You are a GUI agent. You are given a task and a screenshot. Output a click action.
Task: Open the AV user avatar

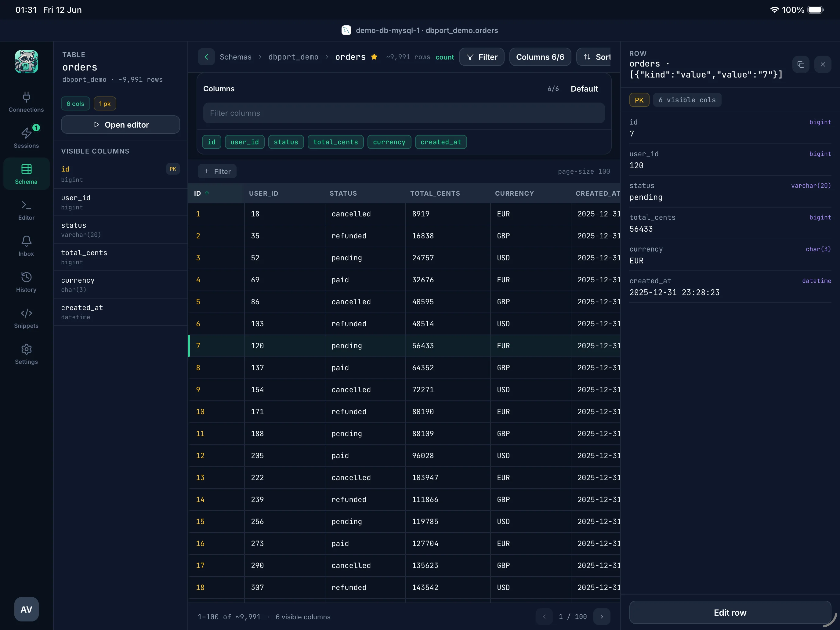[x=26, y=609]
